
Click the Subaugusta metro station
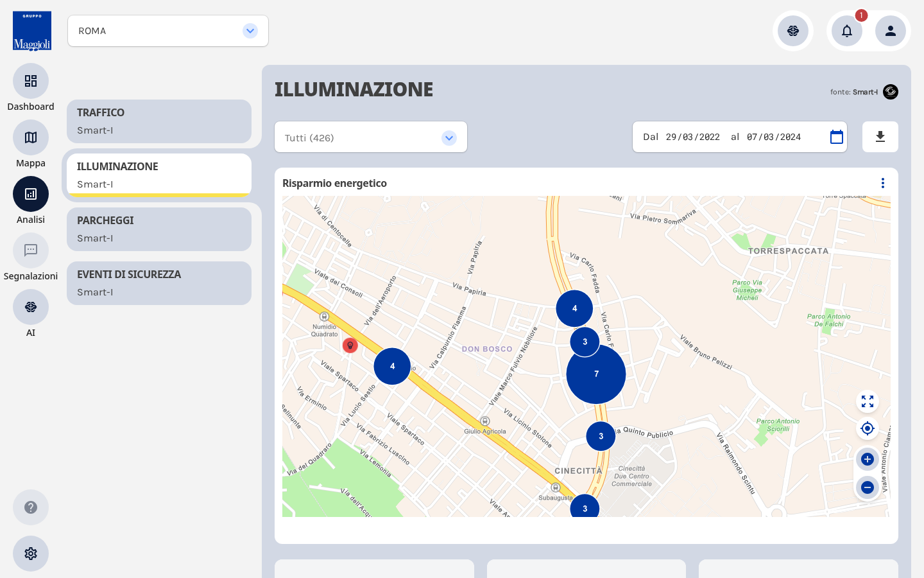point(556,487)
